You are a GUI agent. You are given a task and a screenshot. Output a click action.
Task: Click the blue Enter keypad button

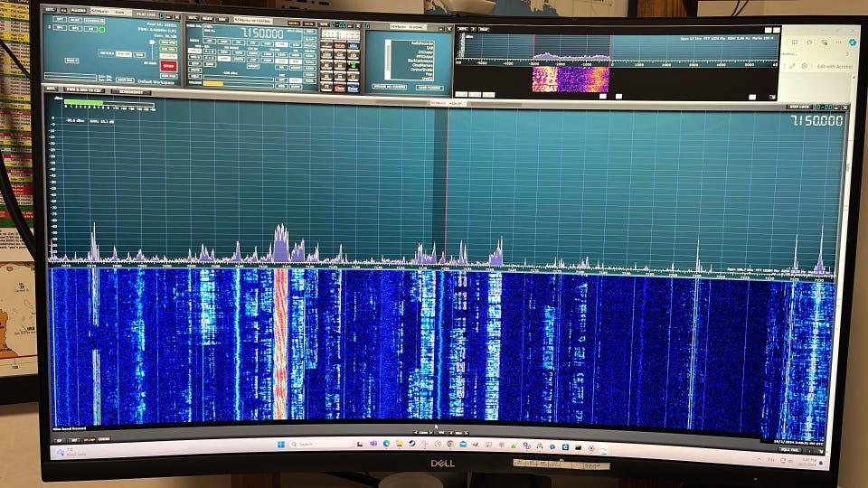[x=354, y=89]
